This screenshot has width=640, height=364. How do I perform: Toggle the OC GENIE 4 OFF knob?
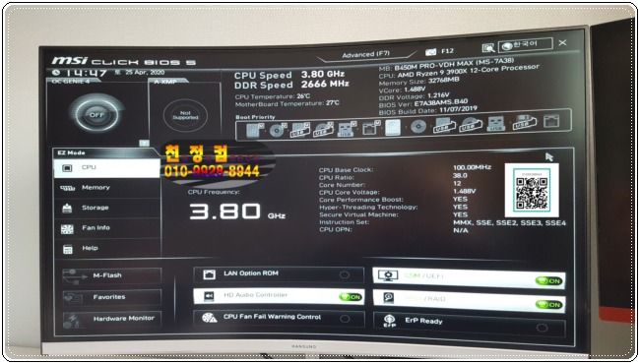coord(96,114)
